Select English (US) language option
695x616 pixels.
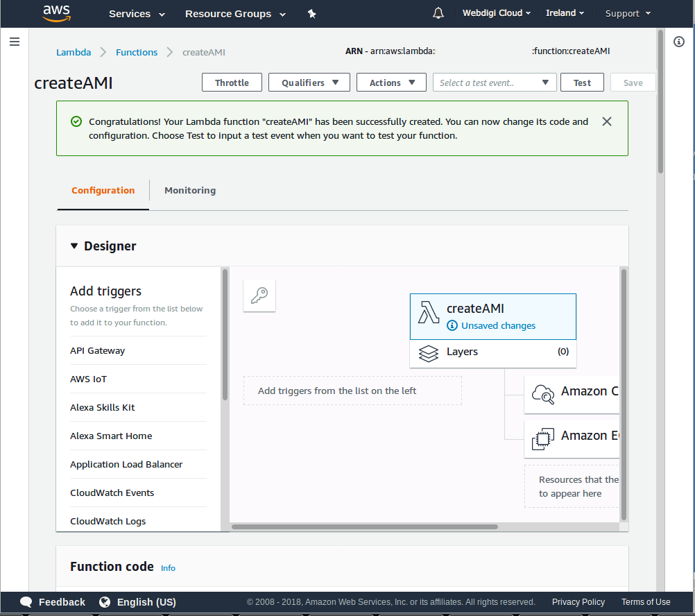[x=146, y=602]
